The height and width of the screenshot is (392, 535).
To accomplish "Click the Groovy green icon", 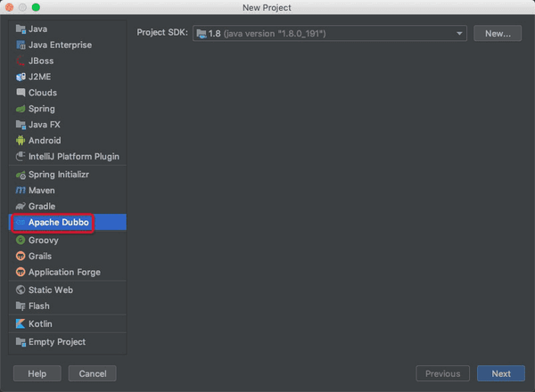I will 21,241.
